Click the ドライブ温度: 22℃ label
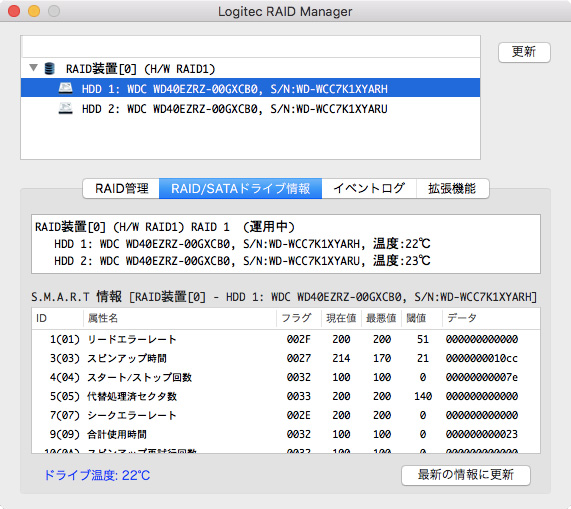The height and width of the screenshot is (509, 571). [97, 475]
